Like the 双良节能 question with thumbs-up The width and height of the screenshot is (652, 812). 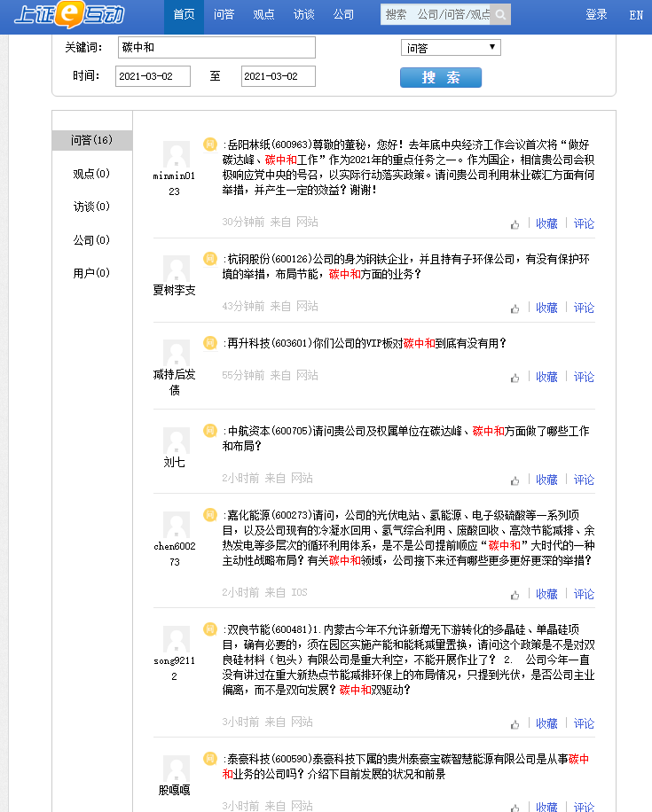point(515,724)
